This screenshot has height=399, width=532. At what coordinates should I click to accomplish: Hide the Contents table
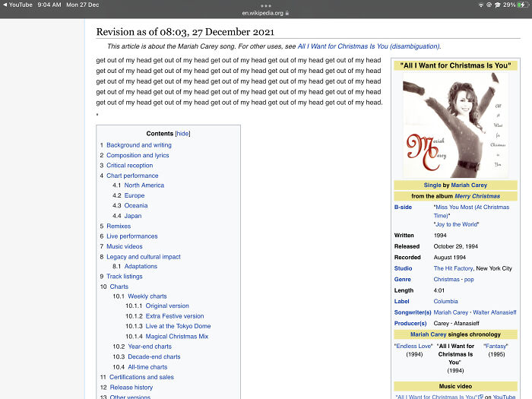pos(182,134)
